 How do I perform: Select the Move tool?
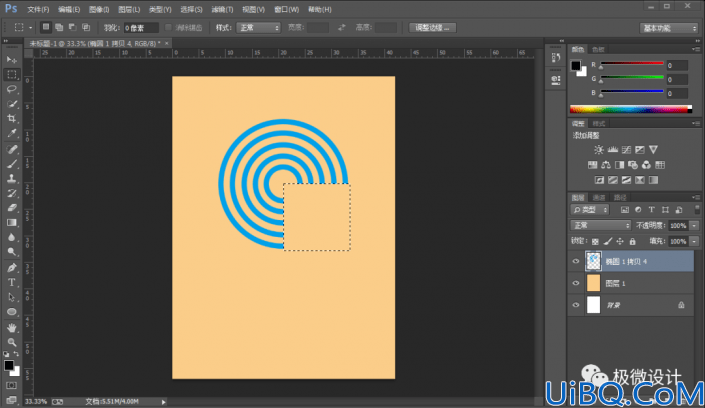point(12,60)
